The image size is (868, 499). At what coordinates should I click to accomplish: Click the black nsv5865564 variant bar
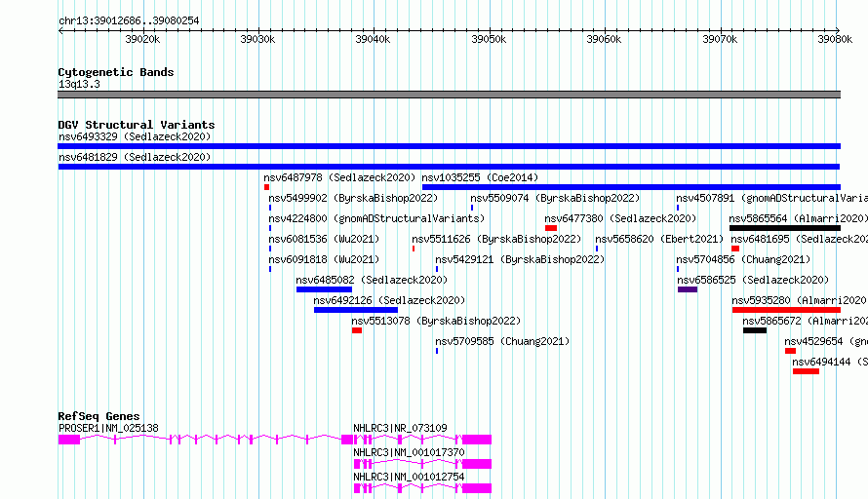(785, 228)
